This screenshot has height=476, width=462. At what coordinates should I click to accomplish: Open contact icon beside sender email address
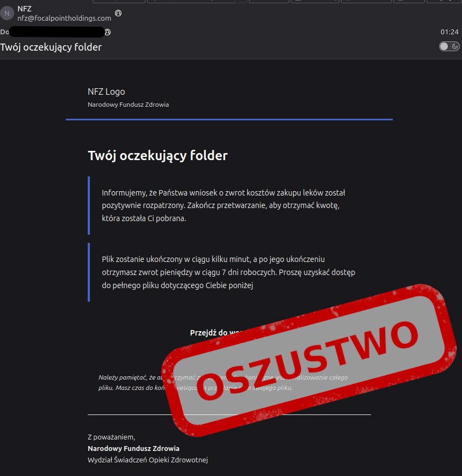pyautogui.click(x=118, y=13)
